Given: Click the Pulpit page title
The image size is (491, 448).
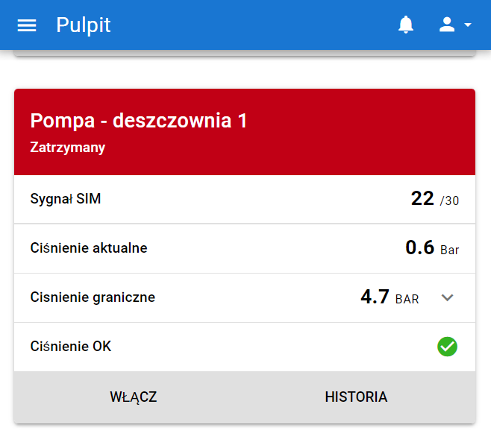Looking at the screenshot, I should pyautogui.click(x=84, y=25).
